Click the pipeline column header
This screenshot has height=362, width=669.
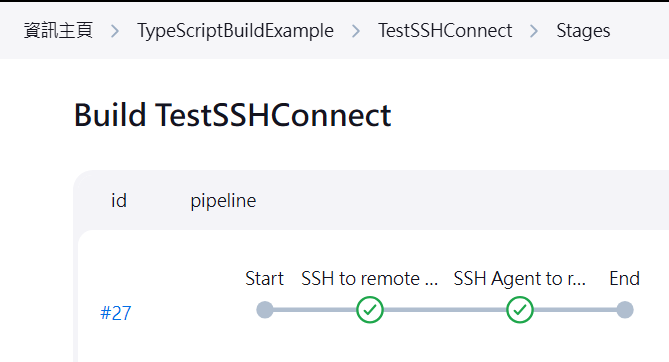tap(223, 201)
